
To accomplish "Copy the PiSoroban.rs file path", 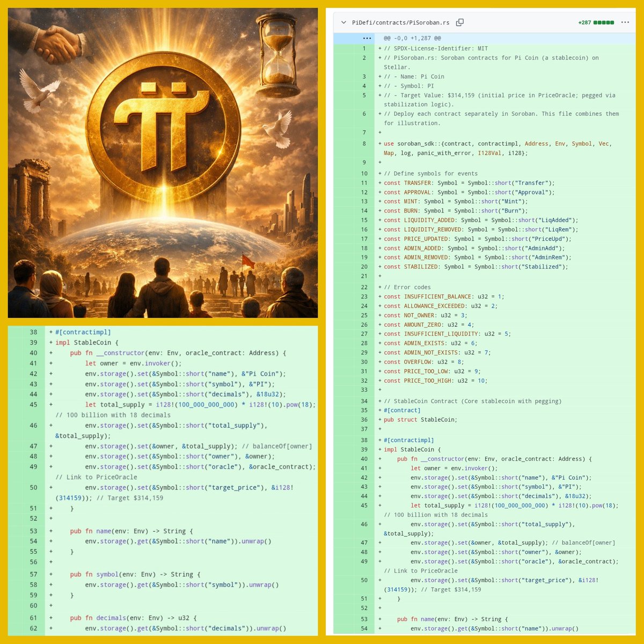I will point(460,23).
